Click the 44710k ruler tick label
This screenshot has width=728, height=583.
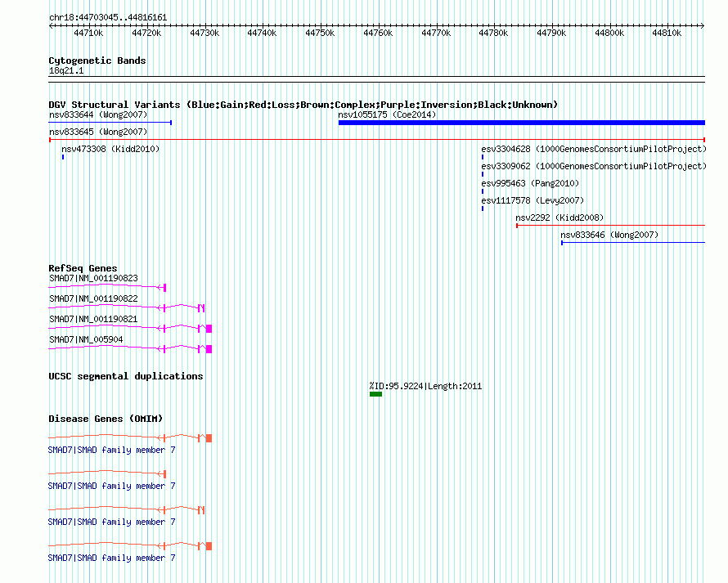click(88, 34)
